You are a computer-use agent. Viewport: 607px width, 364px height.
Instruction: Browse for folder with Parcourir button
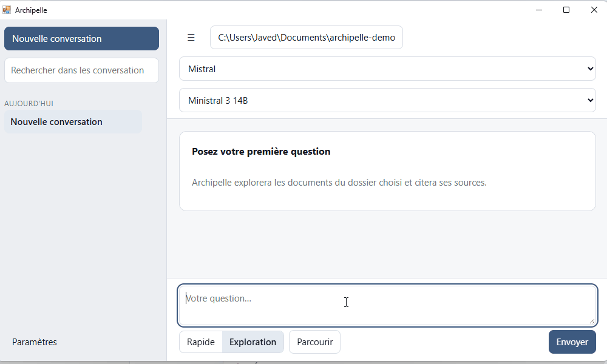(314, 342)
